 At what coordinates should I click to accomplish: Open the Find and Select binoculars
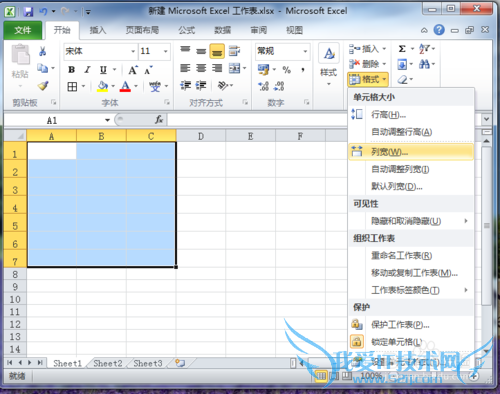424,64
